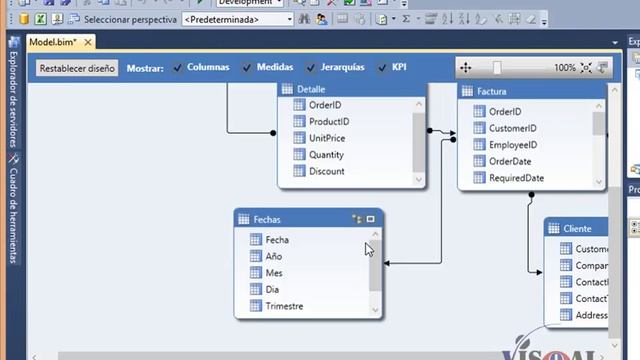This screenshot has width=640, height=360.
Task: Expand the Sigma AutoSum dropdown arrow
Action: coord(418,19)
